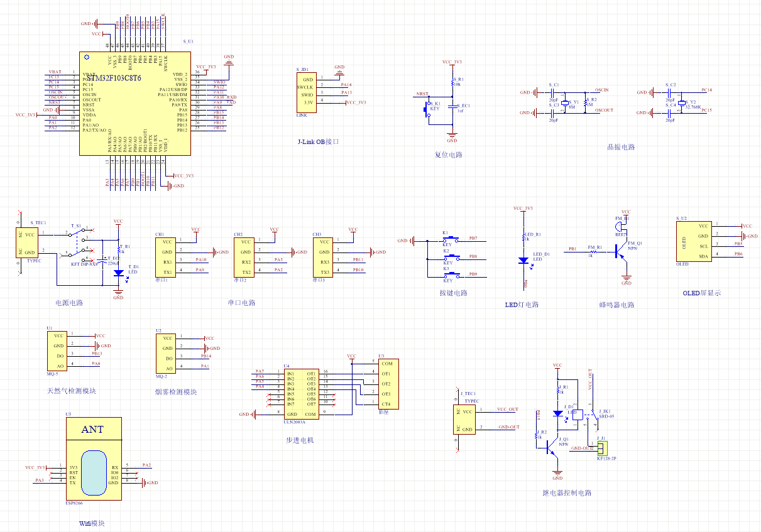Select the U3 stepper motor connector
This screenshot has height=532, width=761.
387,384
